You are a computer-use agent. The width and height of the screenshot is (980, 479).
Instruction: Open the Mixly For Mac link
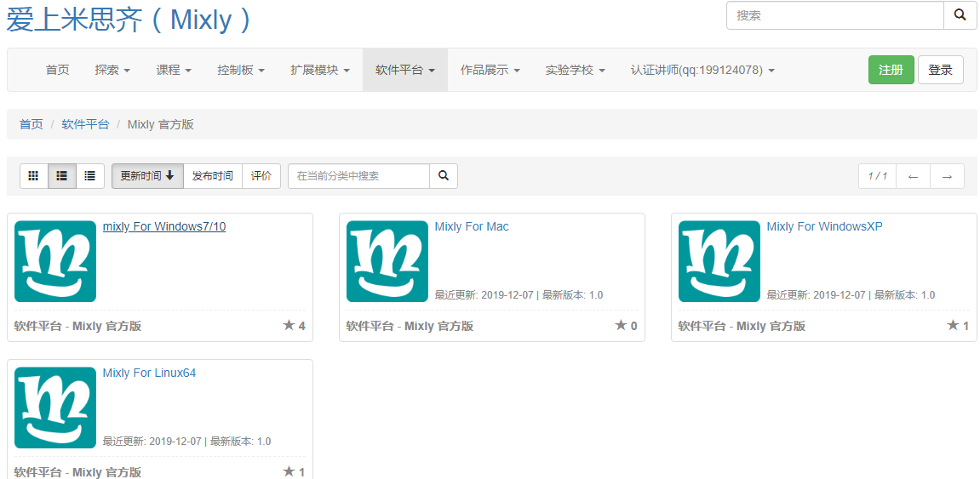click(472, 226)
